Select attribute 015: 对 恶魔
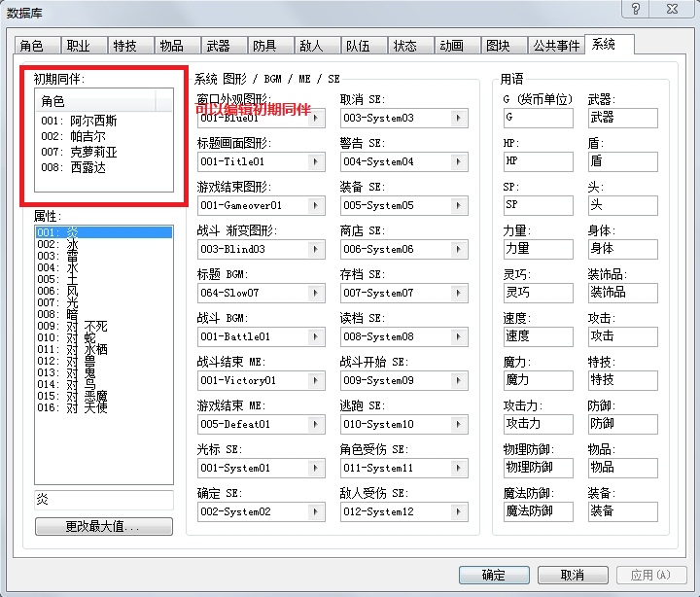This screenshot has width=700, height=597. pos(104,396)
